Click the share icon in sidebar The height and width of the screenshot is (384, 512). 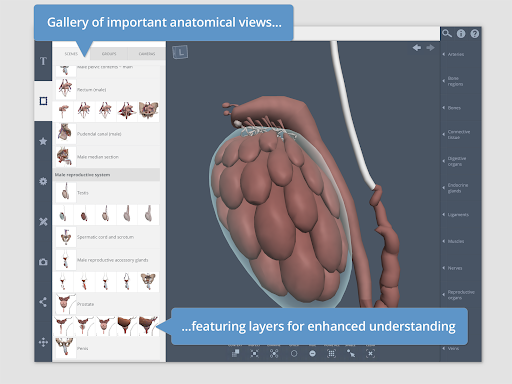click(43, 302)
